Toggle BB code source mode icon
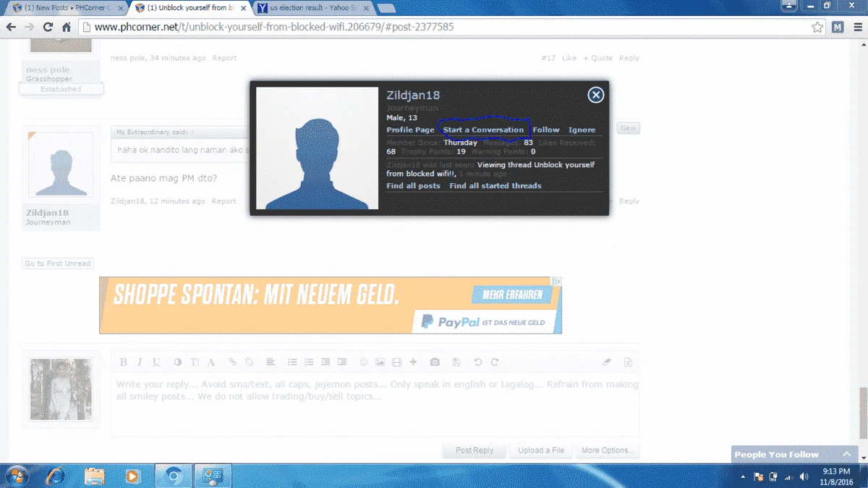The width and height of the screenshot is (868, 488). coord(629,362)
